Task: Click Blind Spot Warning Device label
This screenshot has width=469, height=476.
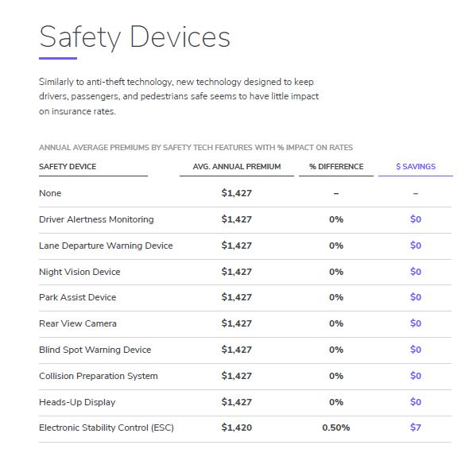Action: pos(95,350)
